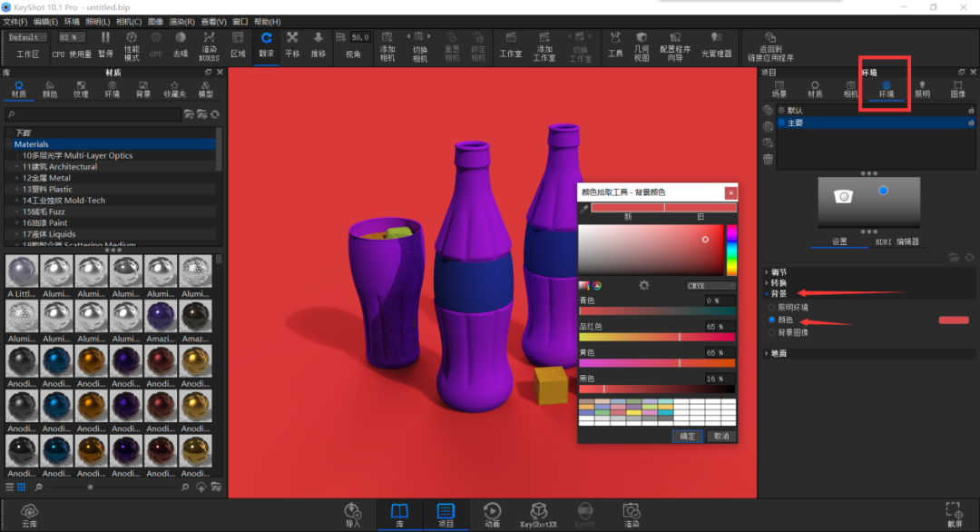Viewport: 980px width, 532px height.
Task: Select the 照明环境 background radio option
Action: pos(772,308)
